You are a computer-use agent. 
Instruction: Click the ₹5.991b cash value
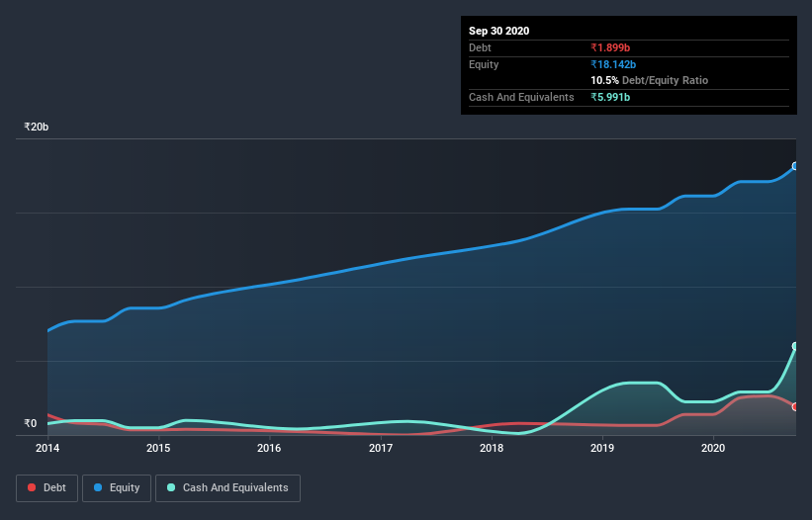610,97
